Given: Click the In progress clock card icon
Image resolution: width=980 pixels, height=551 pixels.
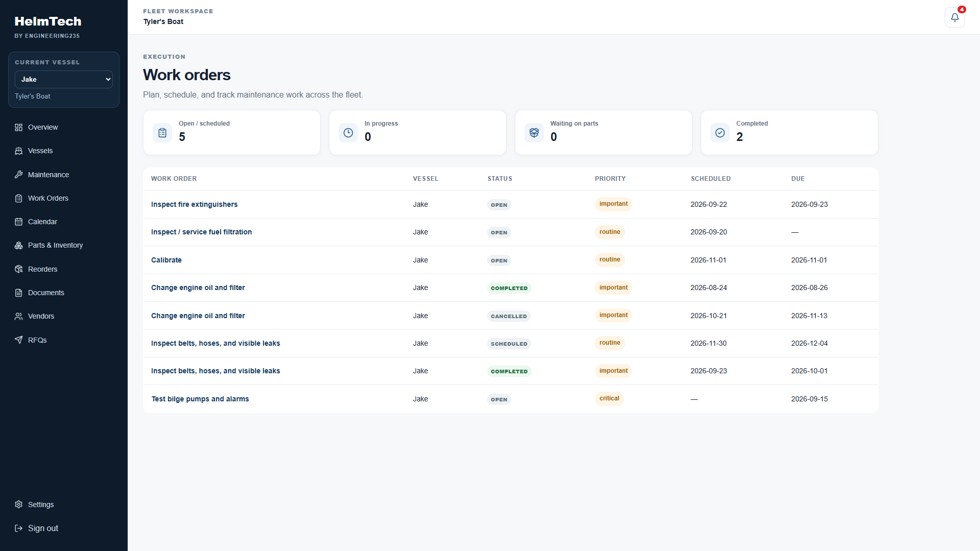Looking at the screenshot, I should pyautogui.click(x=348, y=133).
